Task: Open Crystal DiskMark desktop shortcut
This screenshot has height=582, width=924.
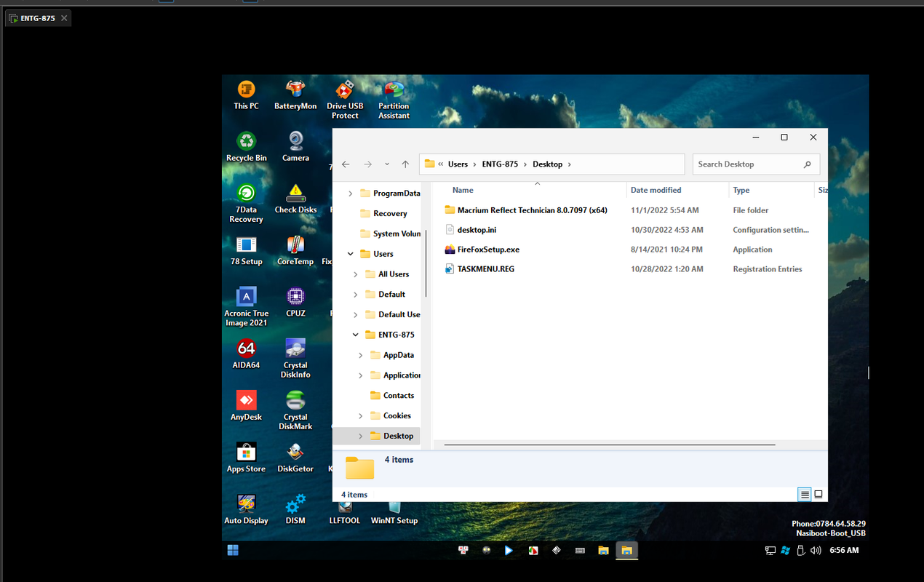Action: 295,410
